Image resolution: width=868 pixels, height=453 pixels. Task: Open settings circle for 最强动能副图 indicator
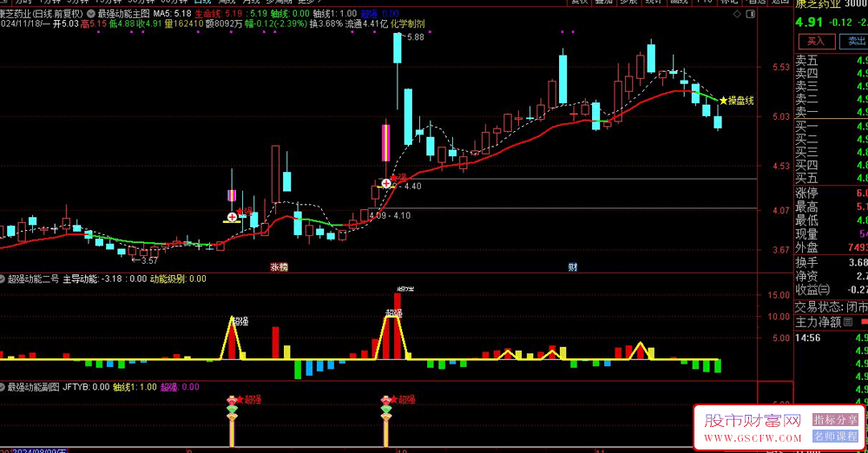coord(3,387)
